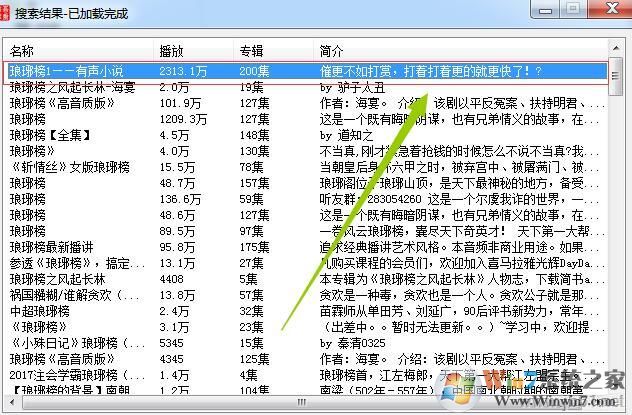Select 琅琊榜 row with 1209.3万 plays
This screenshot has width=632, height=415.
pos(308,119)
